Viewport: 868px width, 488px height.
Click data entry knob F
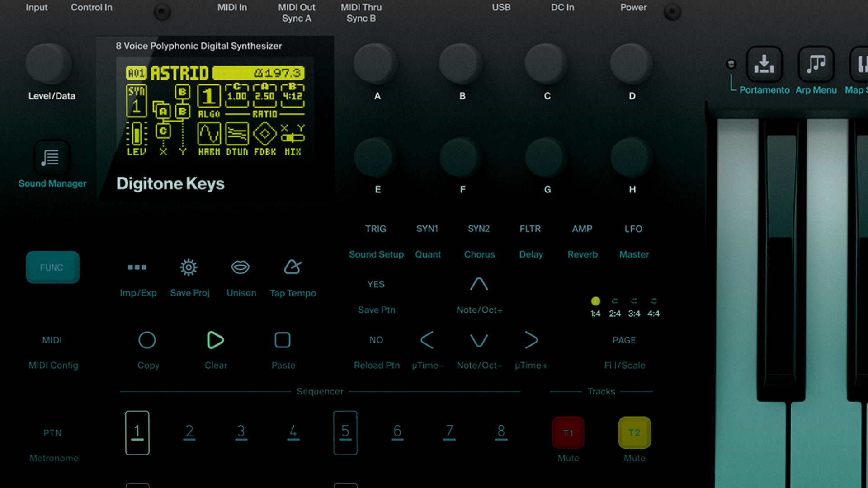tap(461, 158)
